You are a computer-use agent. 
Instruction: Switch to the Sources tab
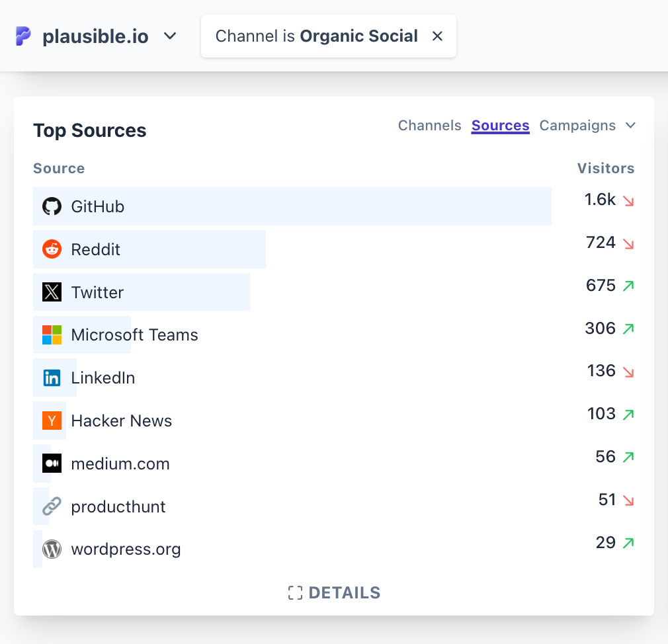[x=500, y=125]
